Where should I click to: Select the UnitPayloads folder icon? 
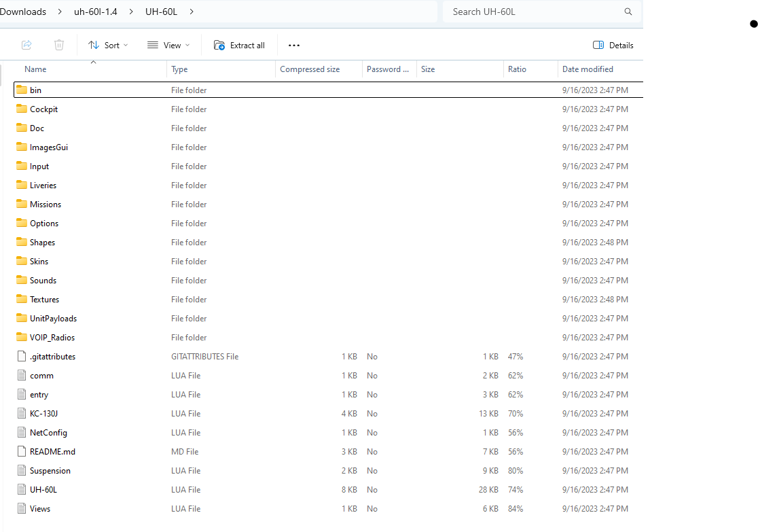click(x=22, y=318)
